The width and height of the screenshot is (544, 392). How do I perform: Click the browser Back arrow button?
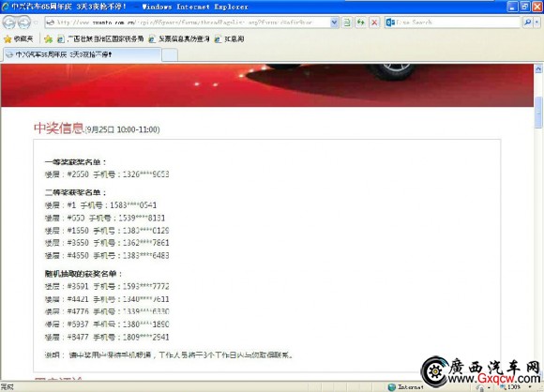tap(9, 23)
